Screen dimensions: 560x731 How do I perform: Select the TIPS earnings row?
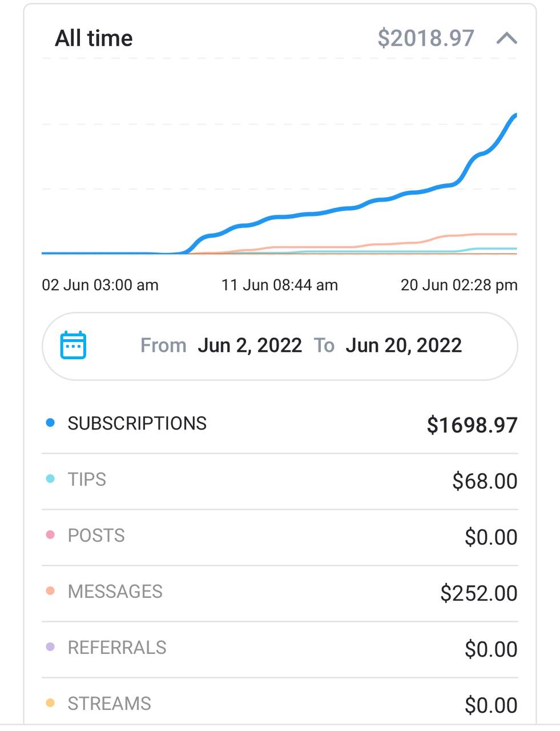(x=280, y=481)
